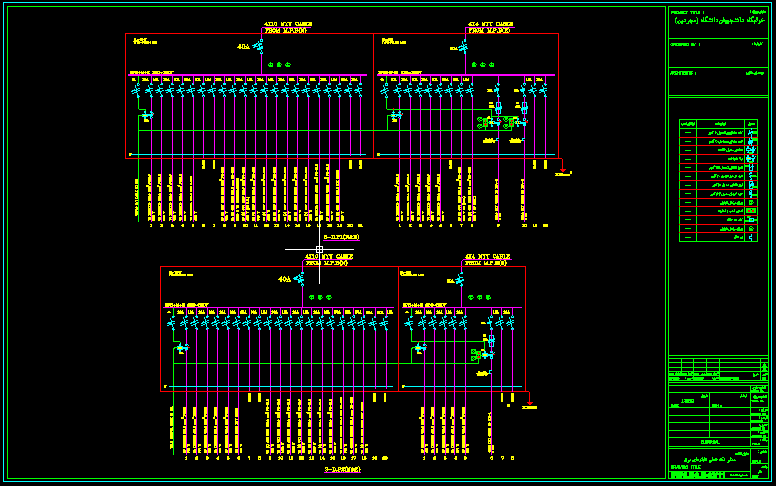
Task: Click the red earth arrow beside bottom-right panel
Action: point(530,402)
